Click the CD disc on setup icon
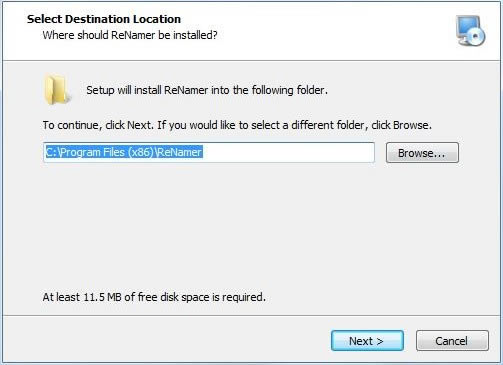The width and height of the screenshot is (503, 365). point(477,36)
